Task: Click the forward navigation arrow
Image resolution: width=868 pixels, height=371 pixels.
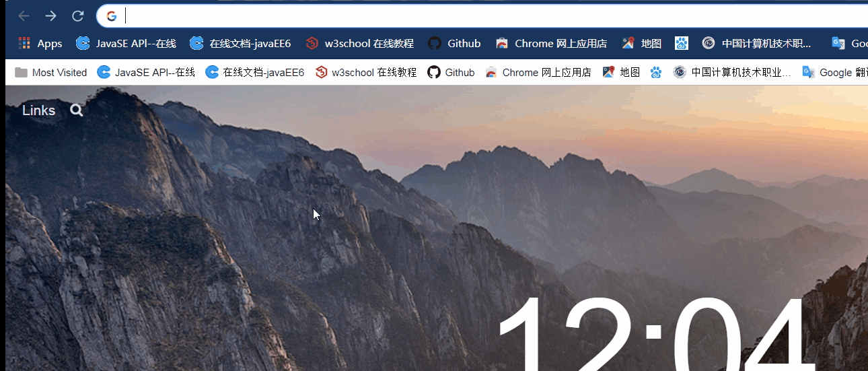Action: point(50,16)
